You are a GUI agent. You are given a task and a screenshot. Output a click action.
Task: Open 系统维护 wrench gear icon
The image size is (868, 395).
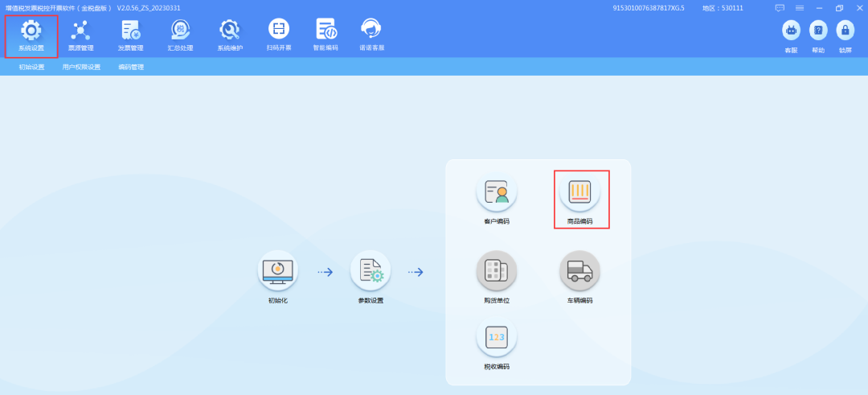pyautogui.click(x=230, y=30)
